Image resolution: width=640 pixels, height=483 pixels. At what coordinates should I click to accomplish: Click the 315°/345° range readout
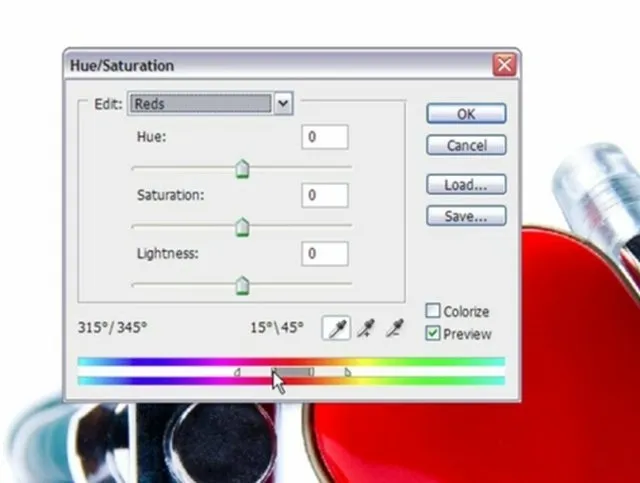point(112,327)
